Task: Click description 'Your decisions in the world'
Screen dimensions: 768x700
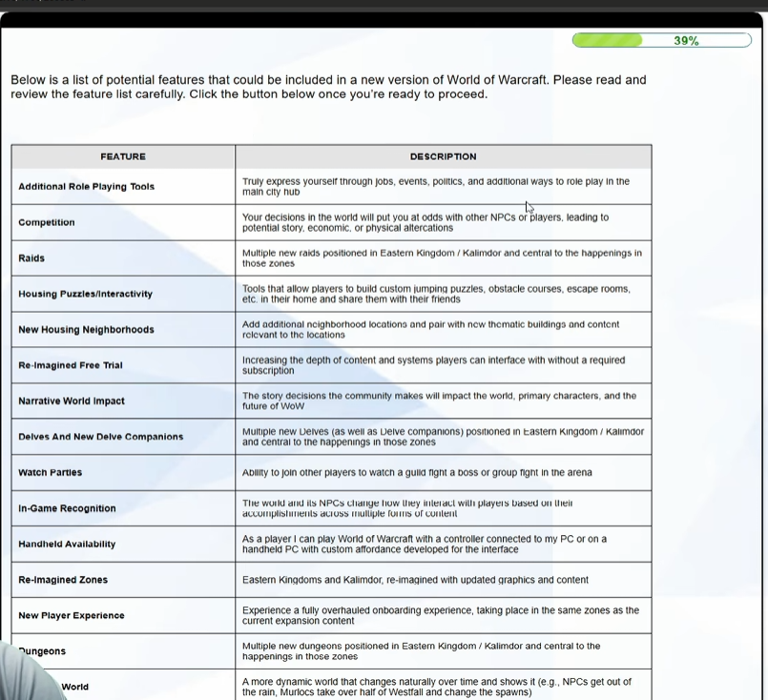Action: [x=426, y=222]
